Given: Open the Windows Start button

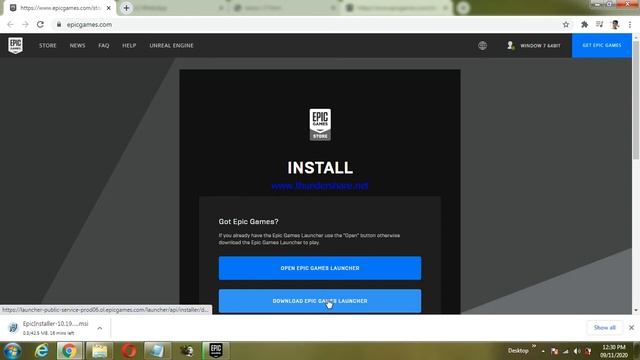Looking at the screenshot, I should (x=12, y=351).
